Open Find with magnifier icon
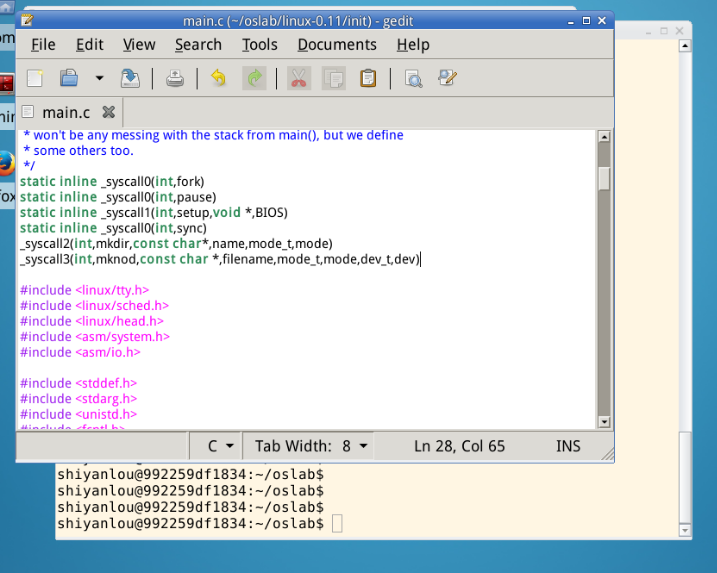This screenshot has width=717, height=573. click(x=412, y=78)
